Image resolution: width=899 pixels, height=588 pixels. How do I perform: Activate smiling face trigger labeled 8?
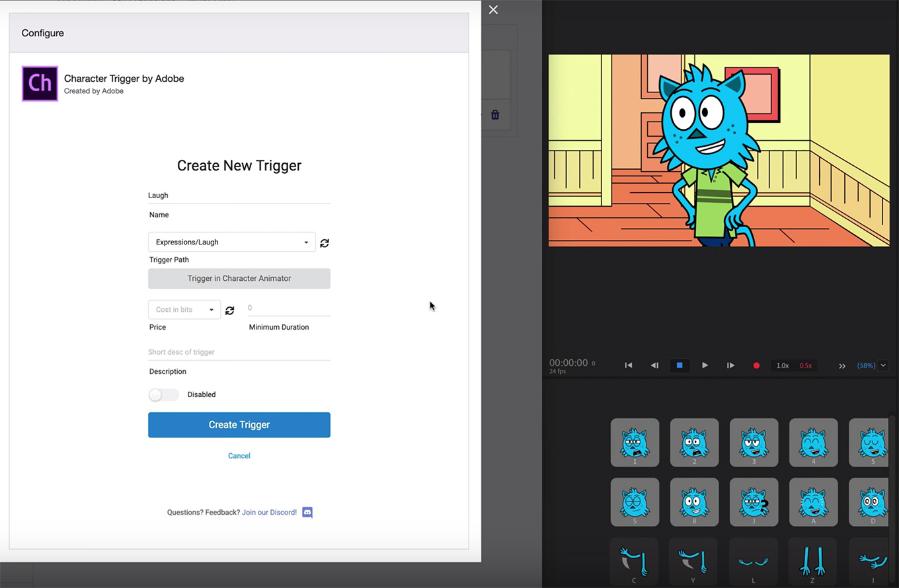click(694, 502)
